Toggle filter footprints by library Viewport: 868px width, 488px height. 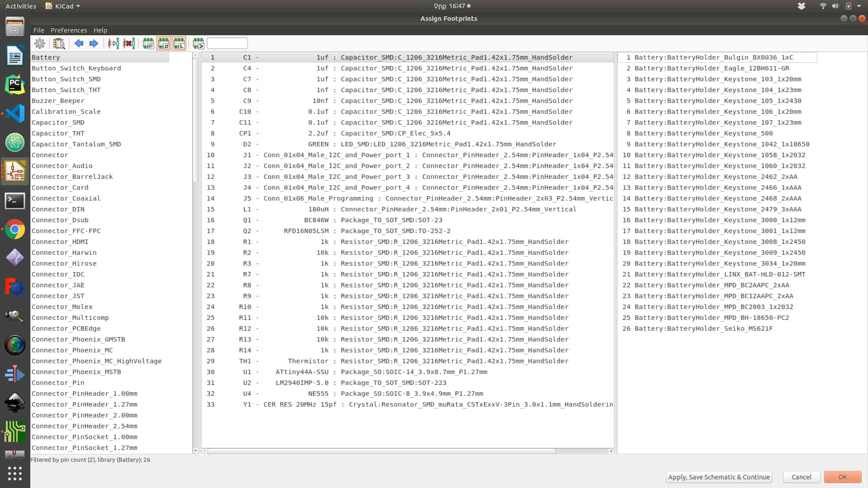[179, 43]
